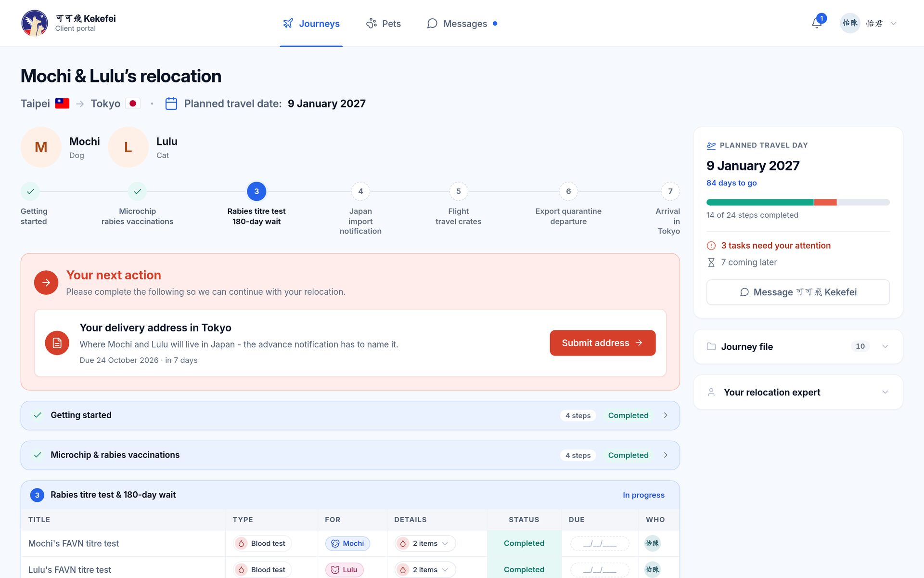Click the Journey file count badge 10
This screenshot has height=578, width=924.
click(860, 346)
